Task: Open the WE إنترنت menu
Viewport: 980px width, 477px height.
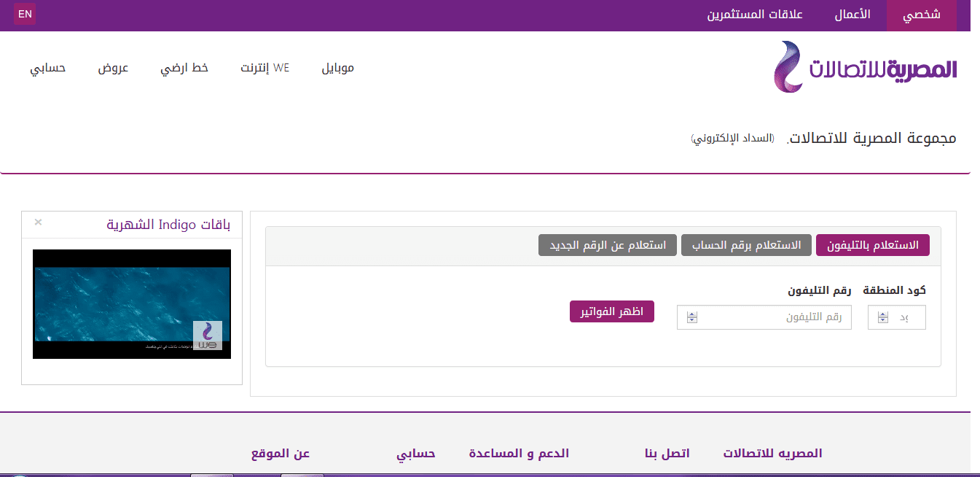Action: [x=265, y=68]
